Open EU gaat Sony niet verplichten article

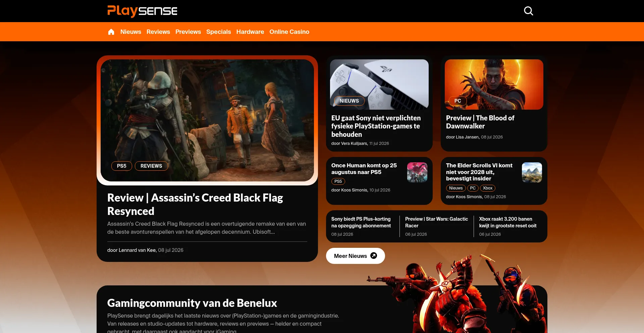click(x=376, y=126)
